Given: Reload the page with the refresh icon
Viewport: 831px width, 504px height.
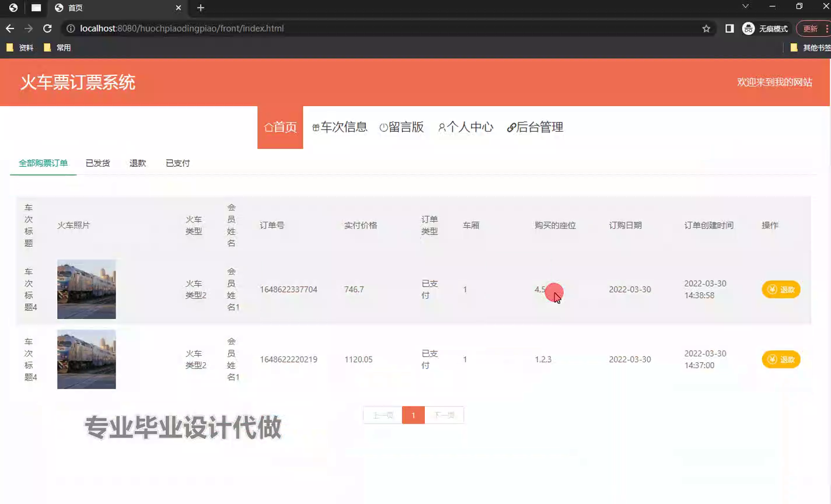Looking at the screenshot, I should pyautogui.click(x=47, y=28).
